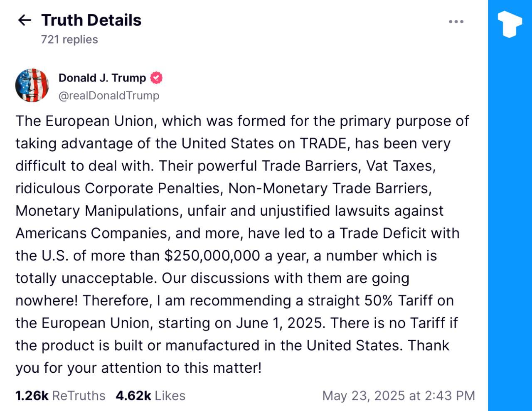Click the "Monetary Manipulations" phrase
This screenshot has width=532, height=411.
[98, 211]
